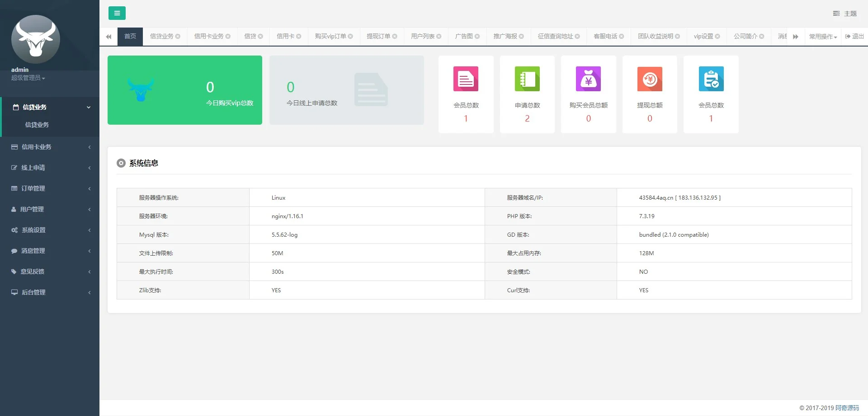Click the admin bull avatar image

click(x=35, y=39)
